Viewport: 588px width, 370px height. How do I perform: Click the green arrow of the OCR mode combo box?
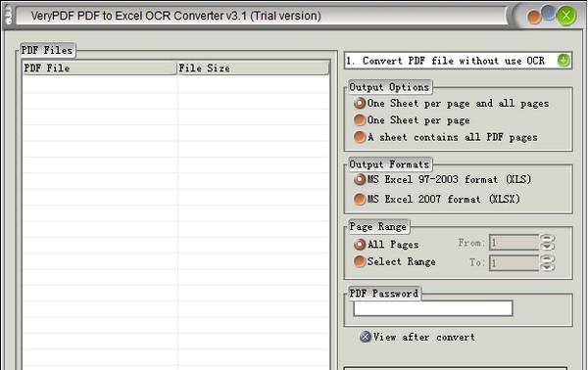pos(563,61)
